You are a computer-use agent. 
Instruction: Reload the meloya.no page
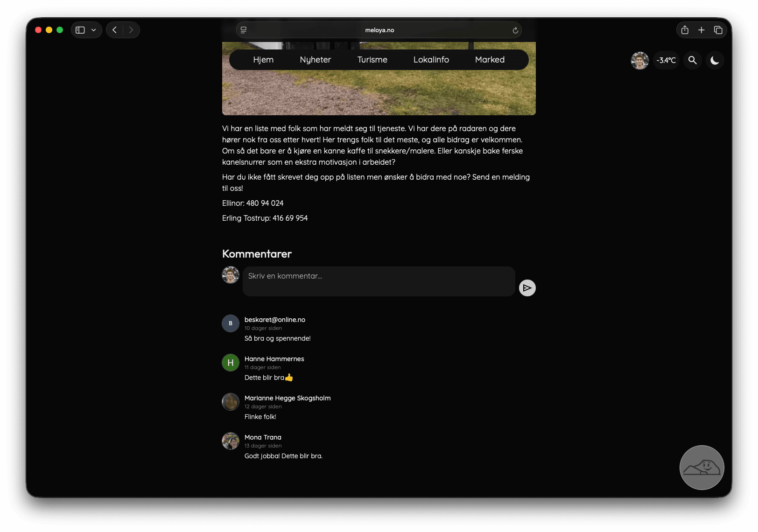[x=515, y=30]
